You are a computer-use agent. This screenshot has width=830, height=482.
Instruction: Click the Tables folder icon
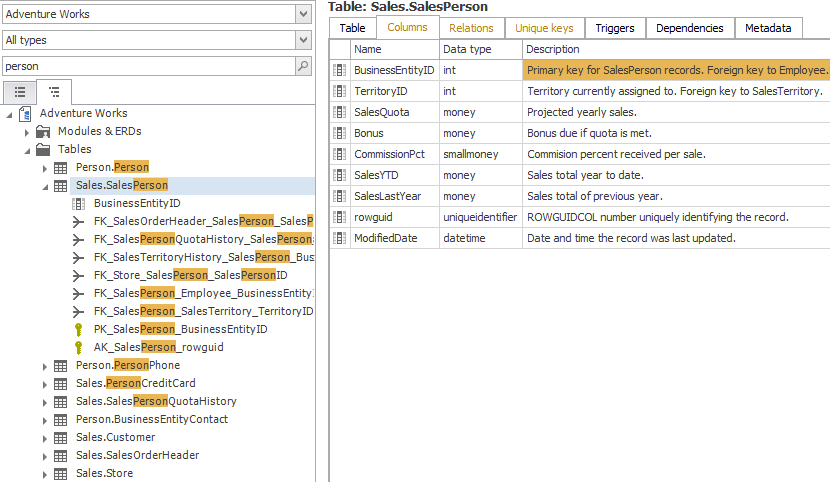43,150
